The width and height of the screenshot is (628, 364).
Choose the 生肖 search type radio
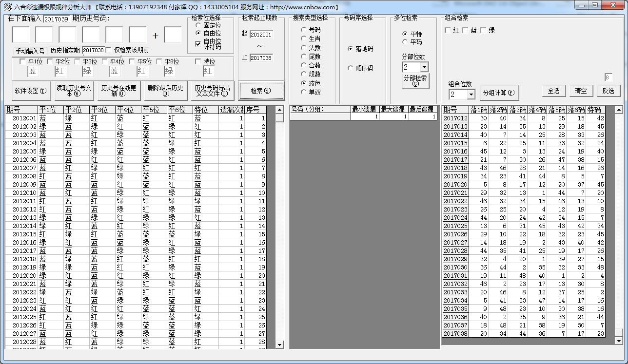point(304,39)
